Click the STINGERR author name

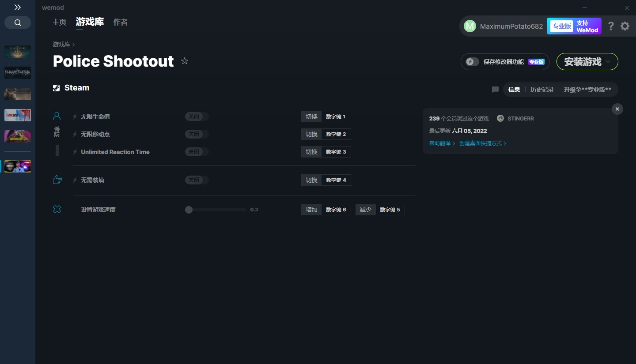521,119
